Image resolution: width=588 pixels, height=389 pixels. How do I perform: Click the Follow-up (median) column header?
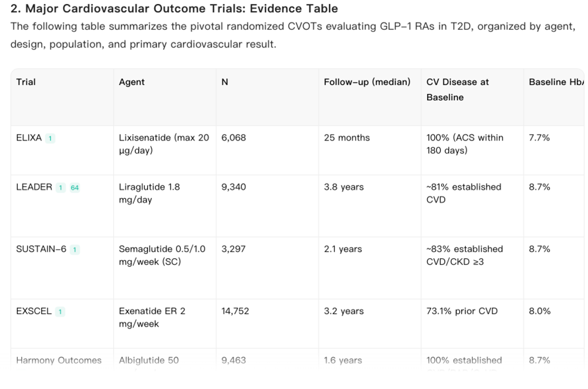[x=367, y=82]
